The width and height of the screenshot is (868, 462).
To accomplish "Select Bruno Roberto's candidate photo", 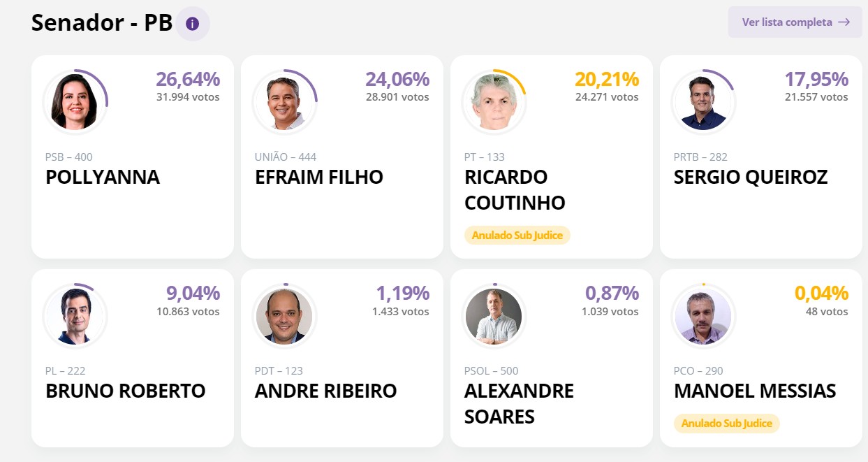I will [x=75, y=316].
